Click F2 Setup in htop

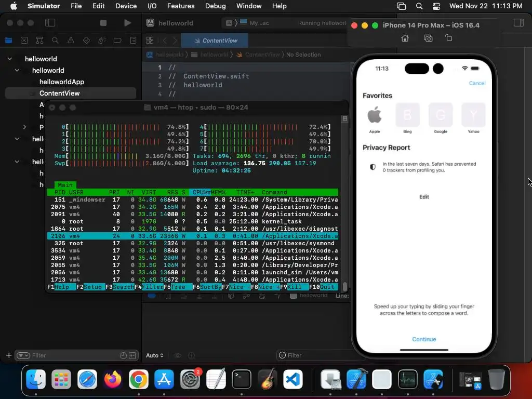point(90,287)
